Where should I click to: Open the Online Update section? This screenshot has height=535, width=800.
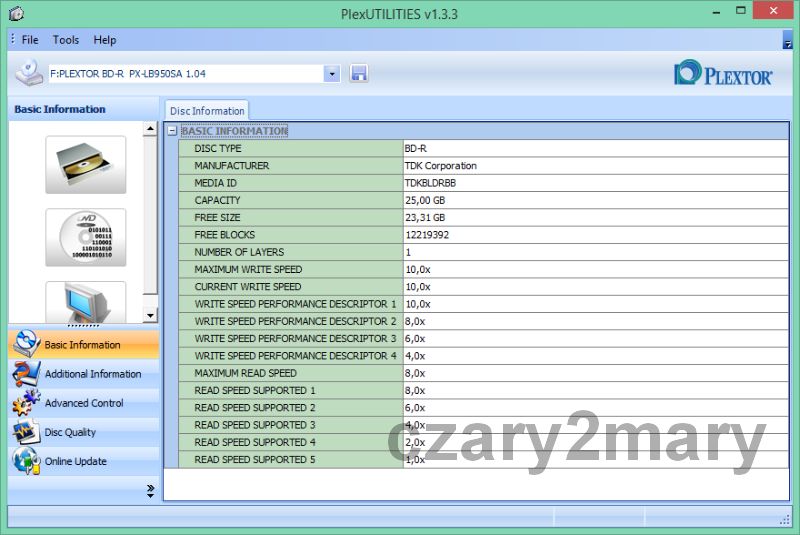[84, 461]
